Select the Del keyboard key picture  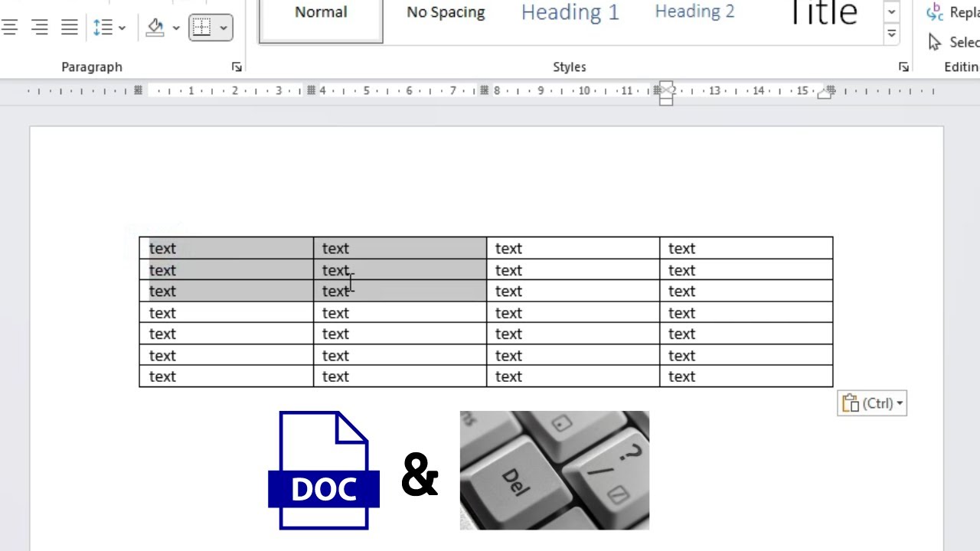point(554,471)
